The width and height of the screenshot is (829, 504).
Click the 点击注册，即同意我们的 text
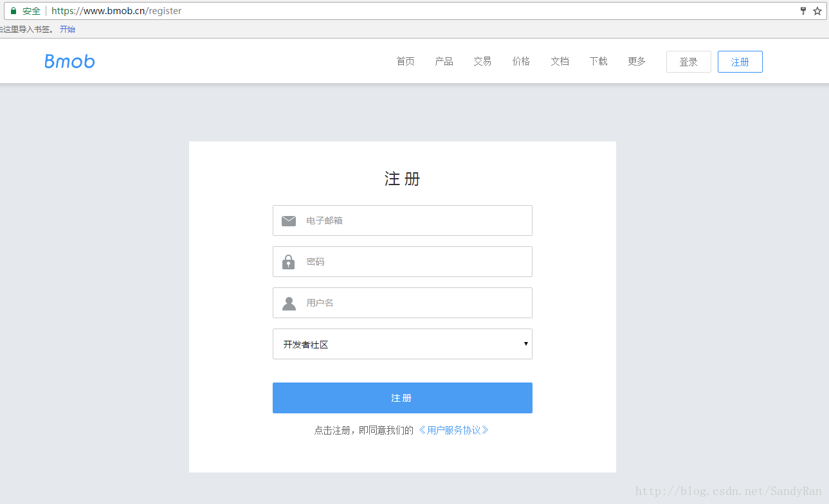tap(363, 430)
